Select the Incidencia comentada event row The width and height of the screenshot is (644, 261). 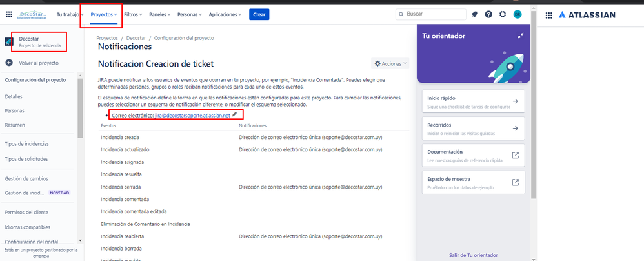tap(254, 199)
